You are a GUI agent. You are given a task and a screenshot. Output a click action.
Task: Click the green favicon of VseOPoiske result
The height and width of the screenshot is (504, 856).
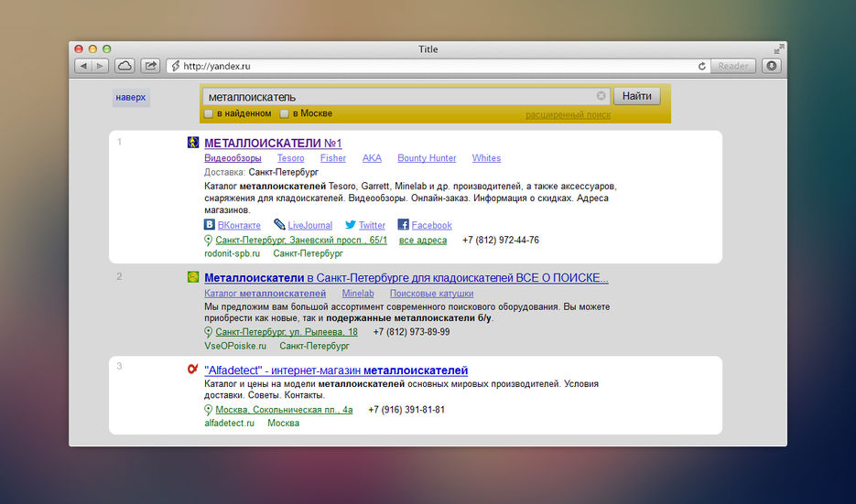193,276
